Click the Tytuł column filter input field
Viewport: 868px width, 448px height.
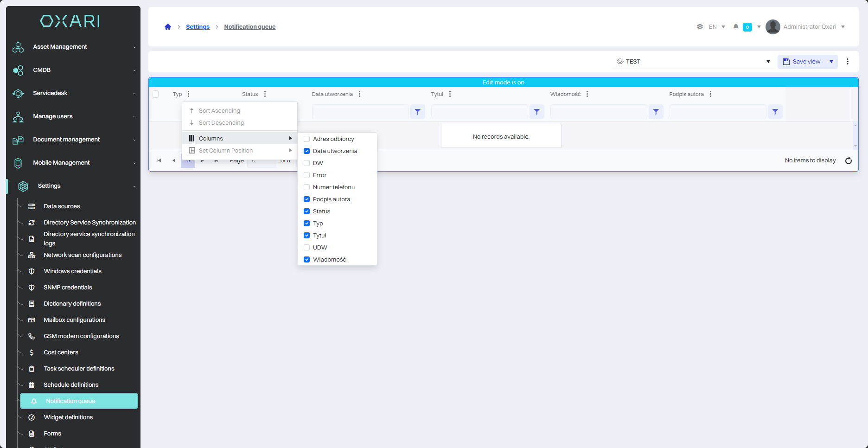(x=479, y=112)
